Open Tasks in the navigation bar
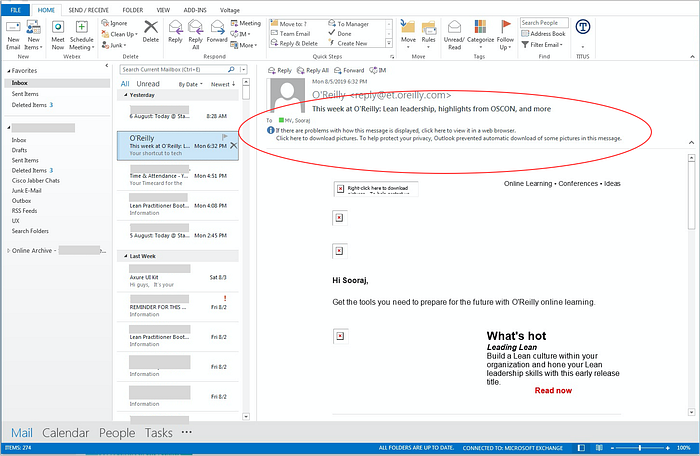The image size is (700, 456). pyautogui.click(x=158, y=433)
